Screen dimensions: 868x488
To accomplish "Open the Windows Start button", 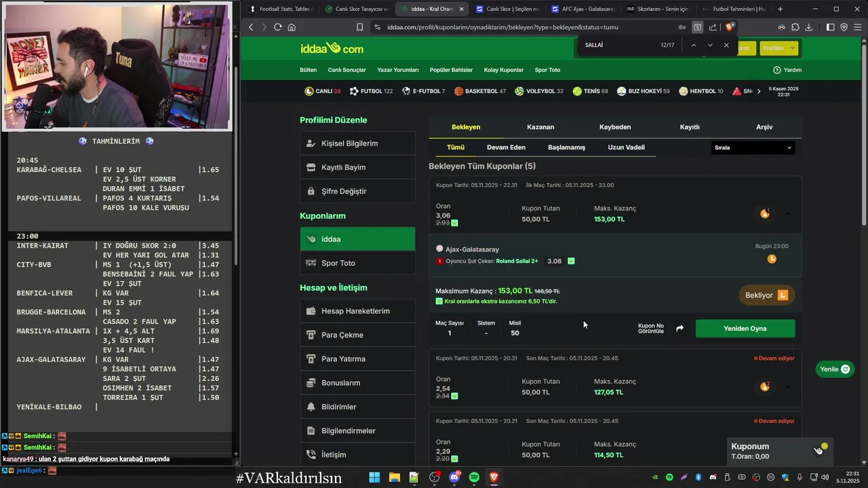I will tap(374, 478).
